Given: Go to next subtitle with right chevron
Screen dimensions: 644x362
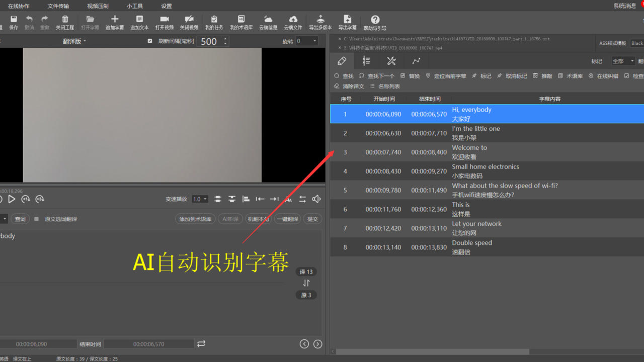Looking at the screenshot, I should (x=317, y=344).
